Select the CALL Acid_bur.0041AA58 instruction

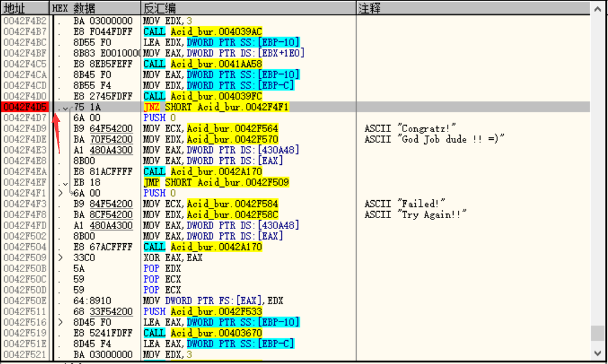click(x=203, y=64)
